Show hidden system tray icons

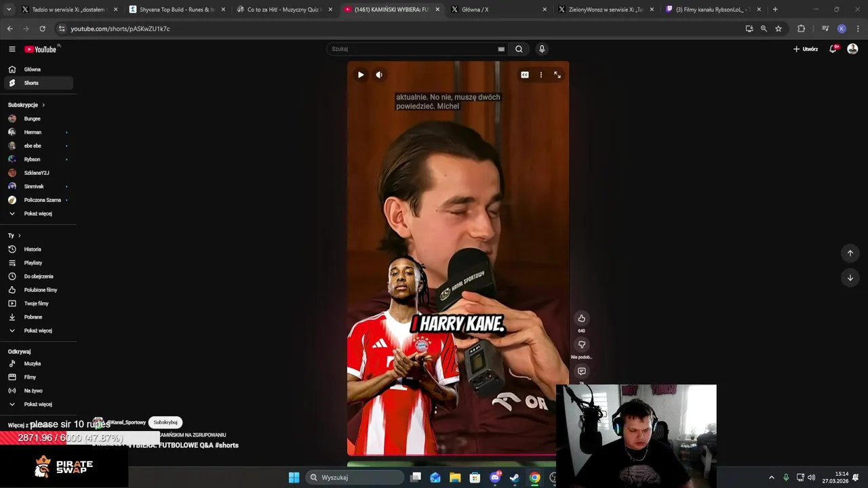[771, 477]
